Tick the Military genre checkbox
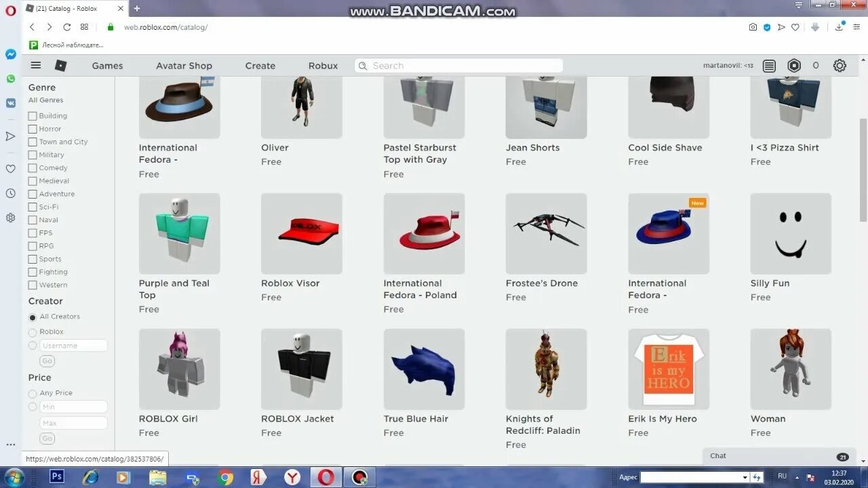Screen dimensions: 868x488 pos(33,155)
